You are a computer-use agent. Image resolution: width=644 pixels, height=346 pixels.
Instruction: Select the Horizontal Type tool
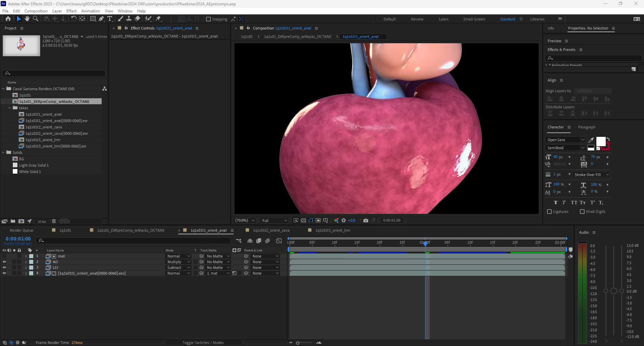click(110, 19)
